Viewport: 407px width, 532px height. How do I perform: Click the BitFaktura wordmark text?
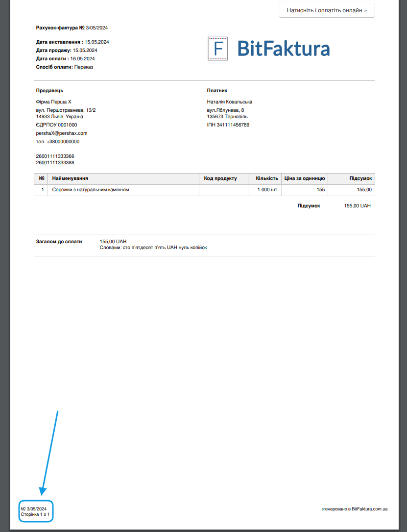[x=283, y=49]
